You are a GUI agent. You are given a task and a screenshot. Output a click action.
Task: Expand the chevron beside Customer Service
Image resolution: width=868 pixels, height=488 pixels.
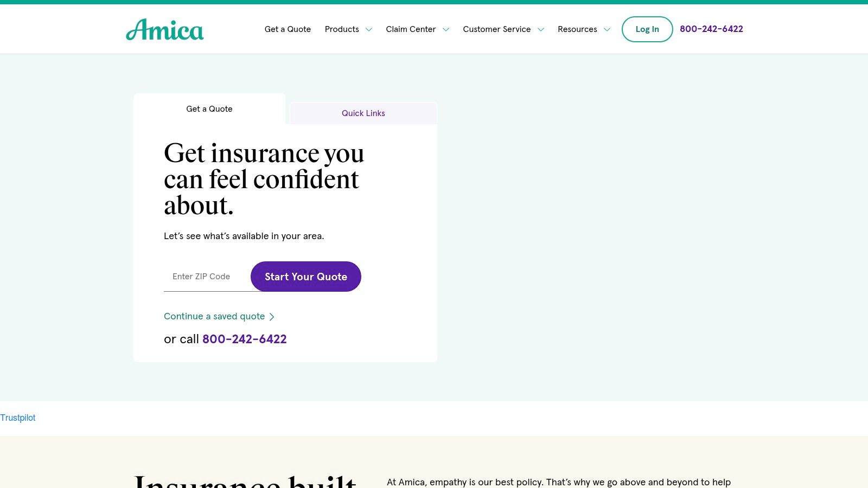pos(541,30)
